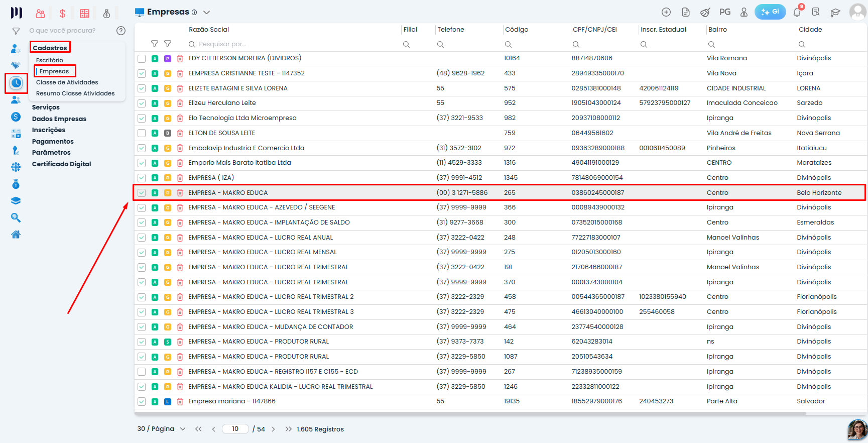The image size is (868, 443).
Task: Open the 30 / Página size dropdown
Action: (x=162, y=429)
